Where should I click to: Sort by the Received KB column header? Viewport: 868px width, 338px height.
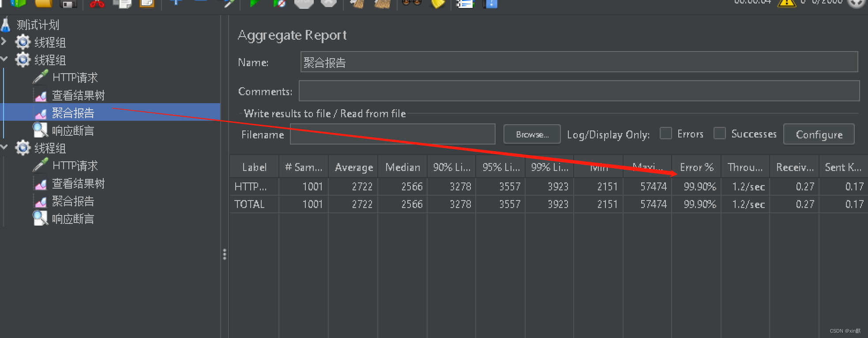click(795, 167)
